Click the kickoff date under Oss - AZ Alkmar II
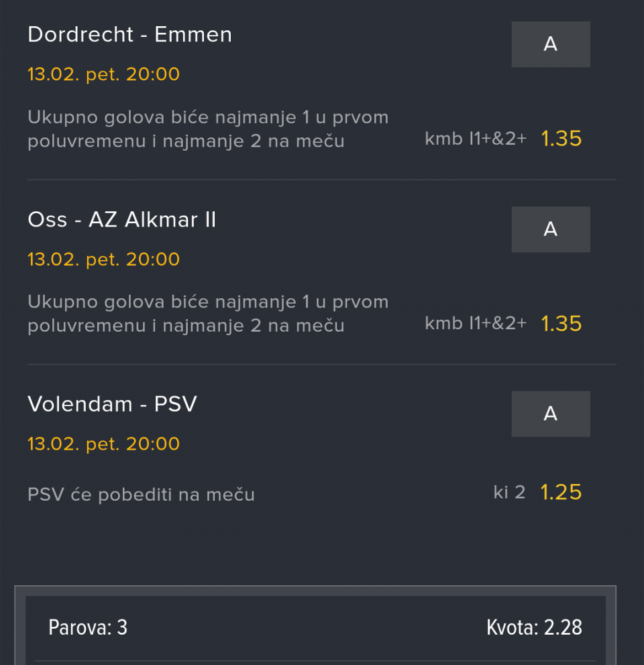 pos(103,259)
